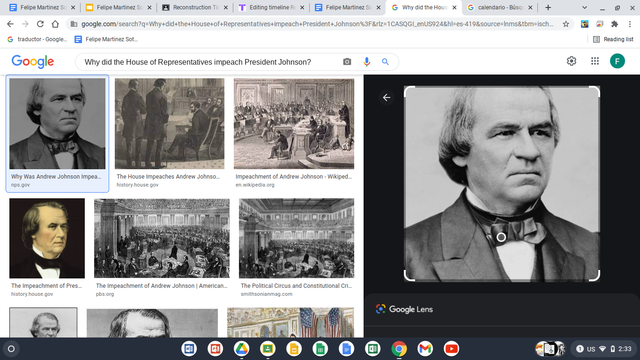Open Gmail from the shelf
This screenshot has height=360, width=640.
coord(425,349)
